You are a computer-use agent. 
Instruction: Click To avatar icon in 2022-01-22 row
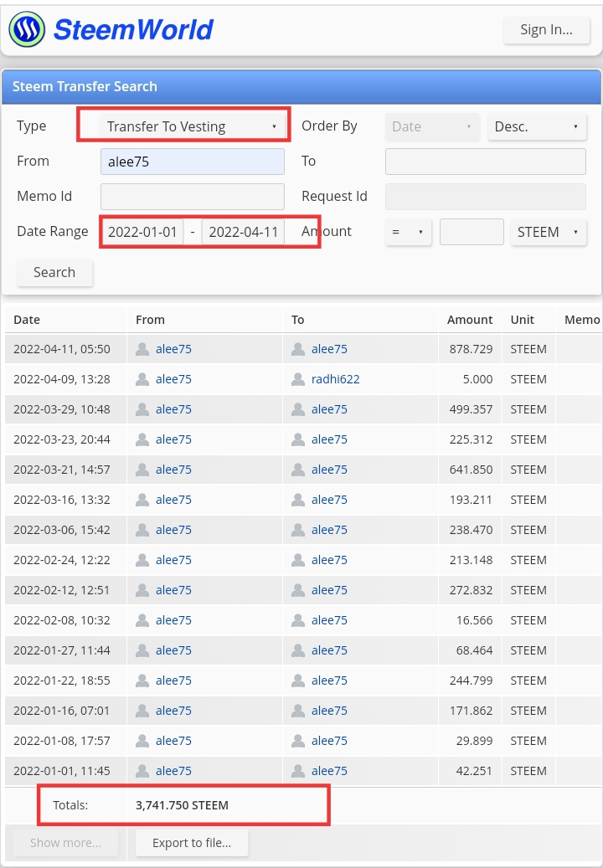tap(298, 681)
